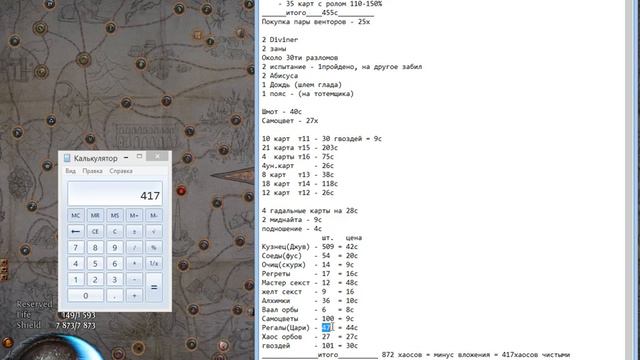Click calculator digit 6
The width and height of the screenshot is (640, 360).
pos(115,263)
